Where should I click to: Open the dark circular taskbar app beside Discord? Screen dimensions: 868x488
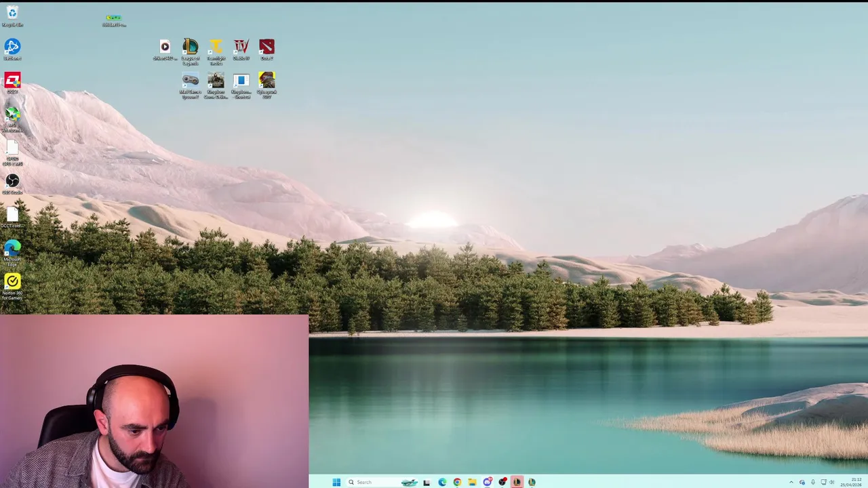[x=502, y=482]
